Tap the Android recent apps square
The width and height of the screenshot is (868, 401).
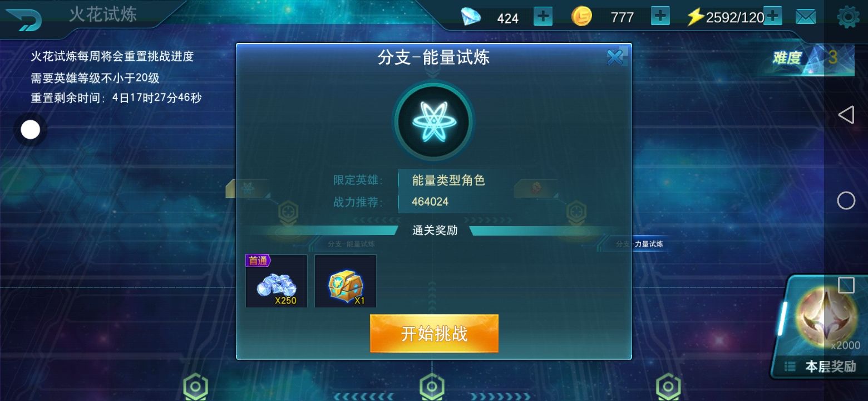pos(846,285)
